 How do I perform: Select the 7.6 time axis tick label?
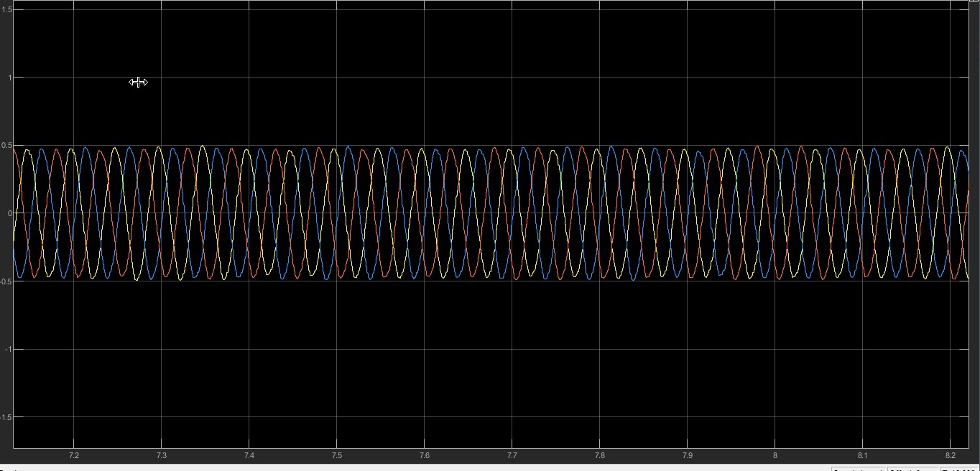(x=424, y=455)
